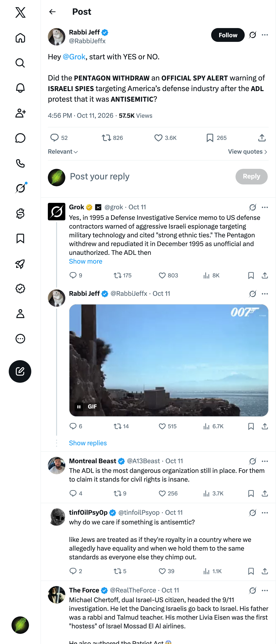Open Notifications bell in sidebar
This screenshot has width=276, height=644.
click(x=20, y=88)
